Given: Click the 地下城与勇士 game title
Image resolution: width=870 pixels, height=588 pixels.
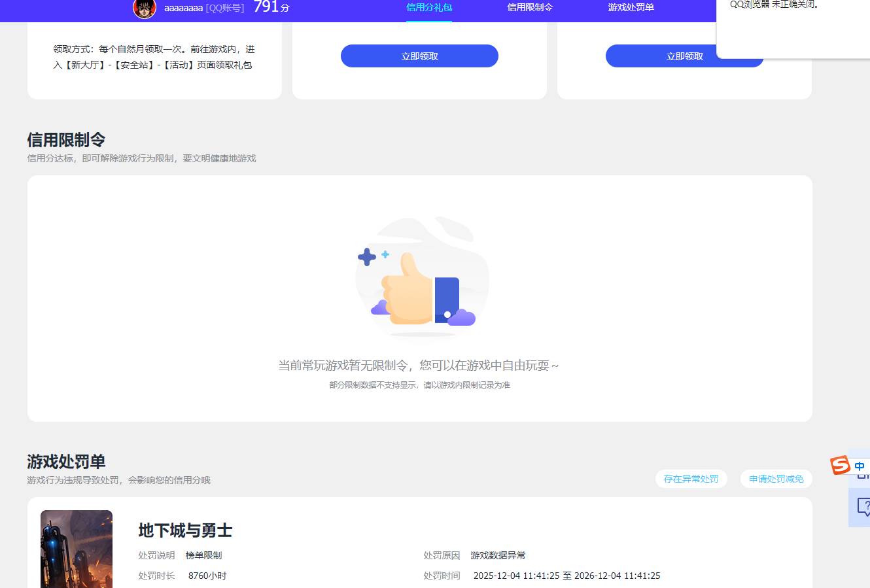Looking at the screenshot, I should point(185,530).
